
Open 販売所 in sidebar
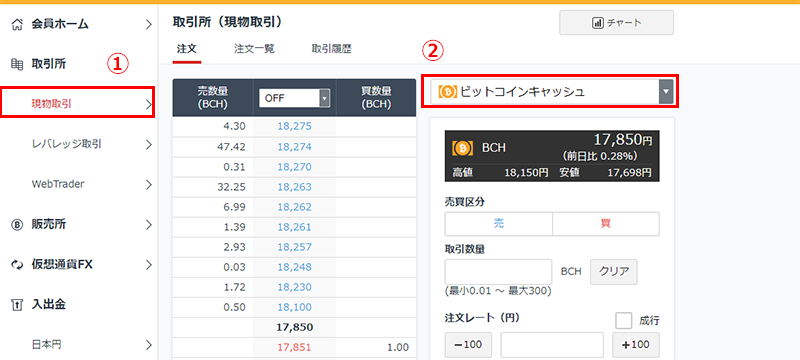pyautogui.click(x=48, y=224)
